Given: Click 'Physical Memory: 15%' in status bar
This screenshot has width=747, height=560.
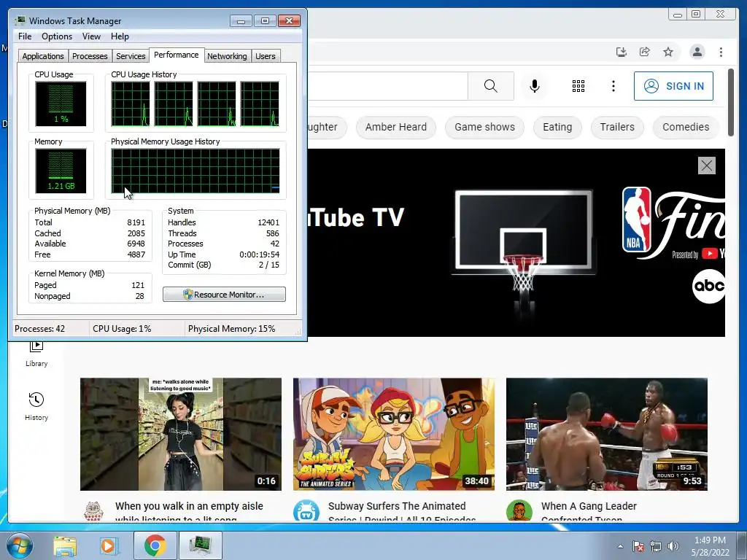Looking at the screenshot, I should pos(231,329).
